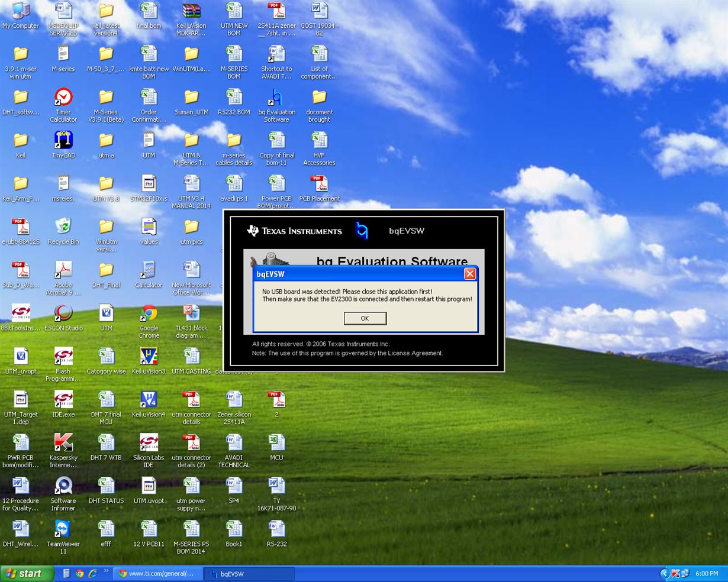Launch Chrome from the quick launch bar

(x=79, y=573)
